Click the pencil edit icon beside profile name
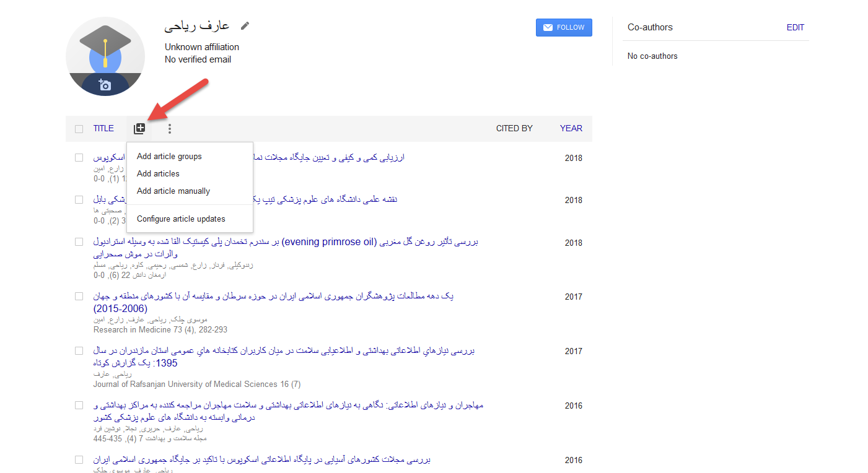 point(245,26)
